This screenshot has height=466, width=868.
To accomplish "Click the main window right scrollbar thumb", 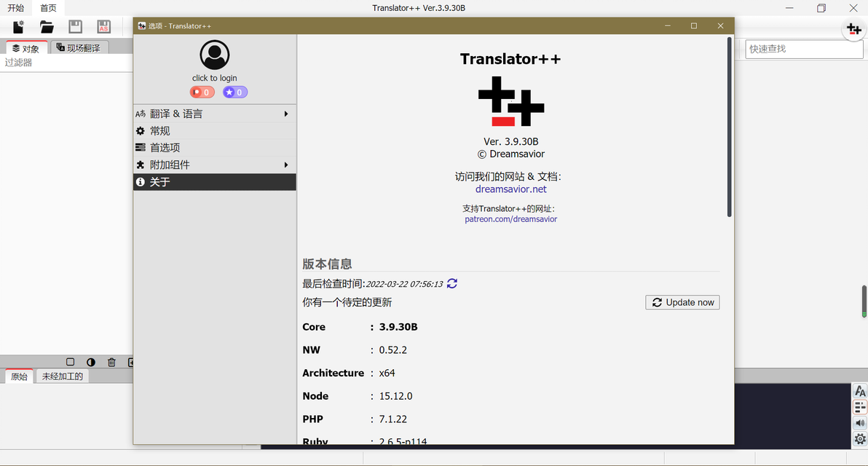I will point(864,301).
